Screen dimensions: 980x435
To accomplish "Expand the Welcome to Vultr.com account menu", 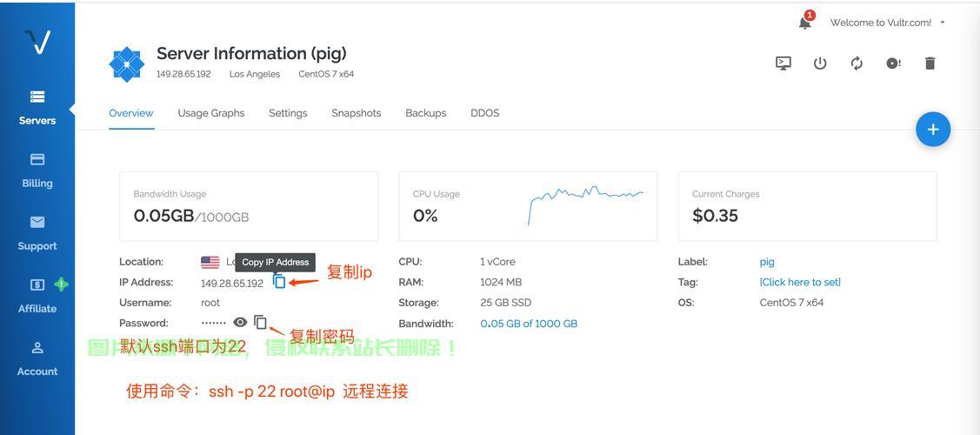I will (887, 23).
